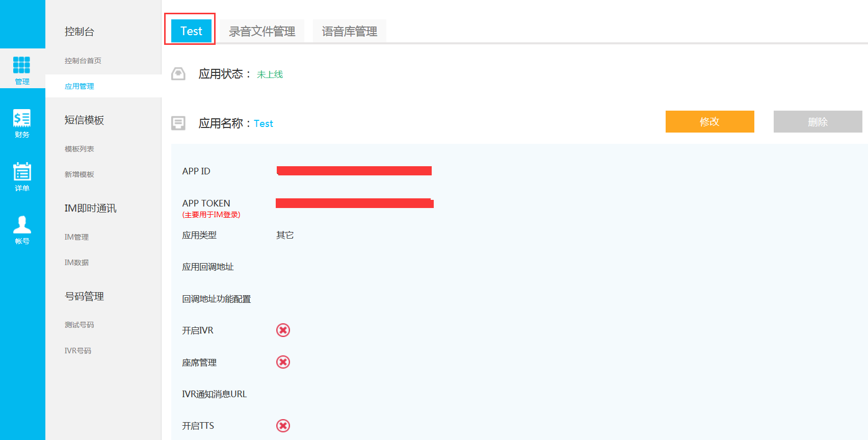Click the green 未上线 status text
Screen dimensions: 868x440
point(270,74)
